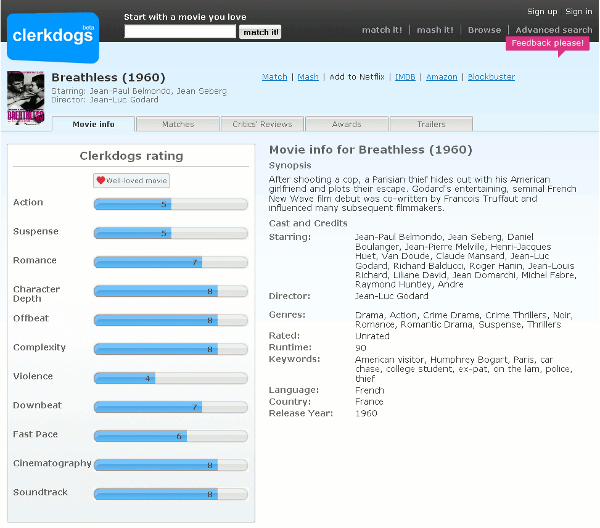The width and height of the screenshot is (600, 528).
Task: Open the Sign up link
Action: (x=542, y=11)
